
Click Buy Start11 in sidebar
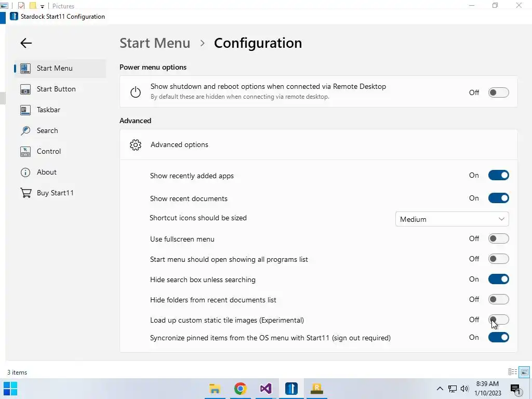60,193
